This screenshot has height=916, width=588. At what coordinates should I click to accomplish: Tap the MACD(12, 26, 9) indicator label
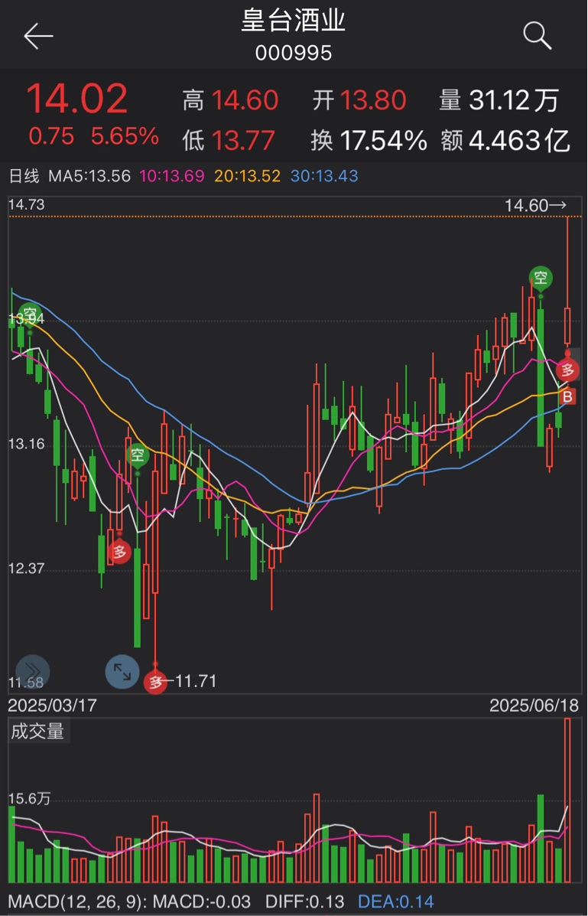coord(78,901)
